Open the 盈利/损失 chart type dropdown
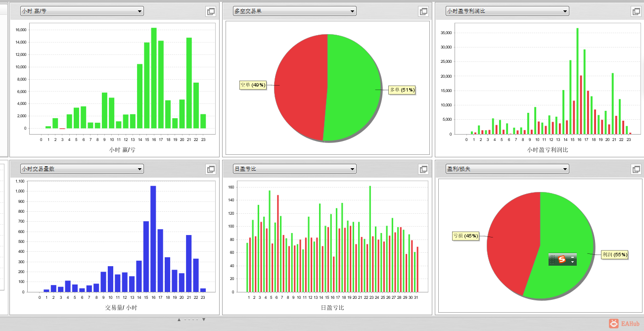This screenshot has height=331, width=644. point(507,169)
